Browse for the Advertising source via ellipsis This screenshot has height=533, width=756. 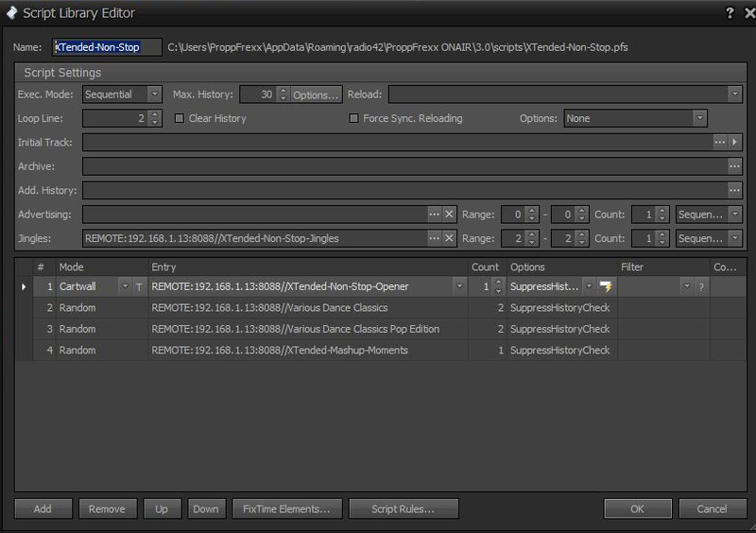(x=434, y=215)
